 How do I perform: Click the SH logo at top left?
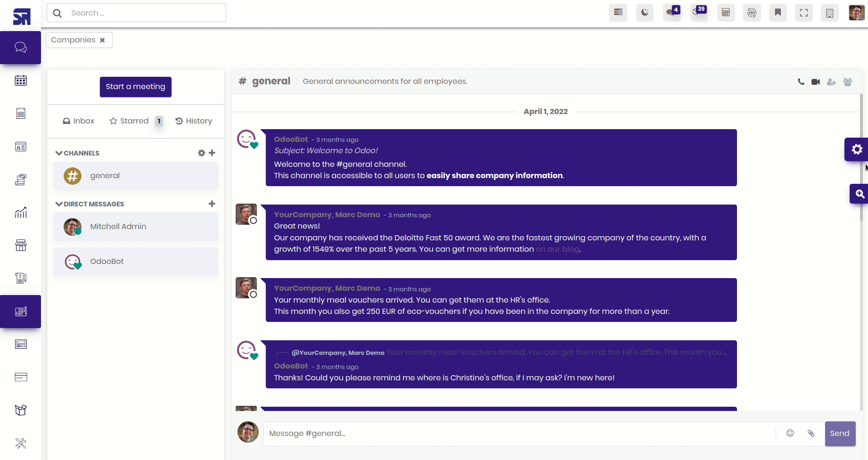coord(22,16)
